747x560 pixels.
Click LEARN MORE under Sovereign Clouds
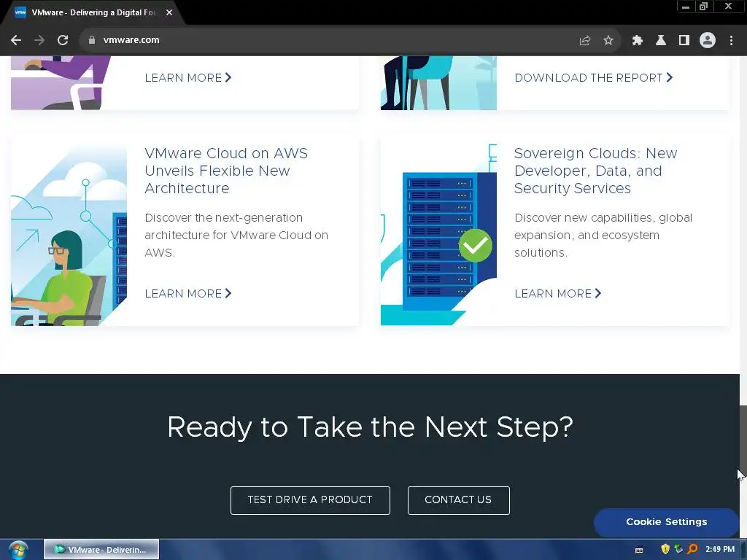(558, 293)
